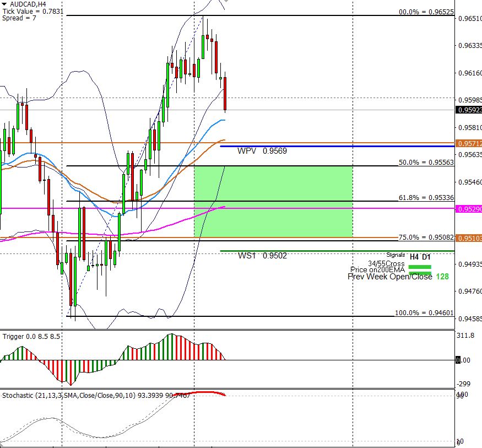Click the 34/55Cross green signal bar
Viewport: 482px width, 448px height.
click(x=420, y=266)
